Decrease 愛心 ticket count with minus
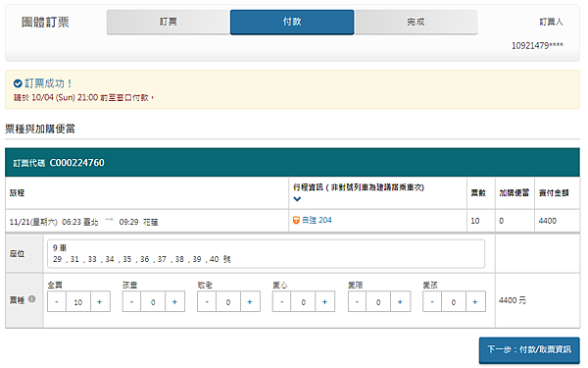Screen dimensions: 588x368 281,301
